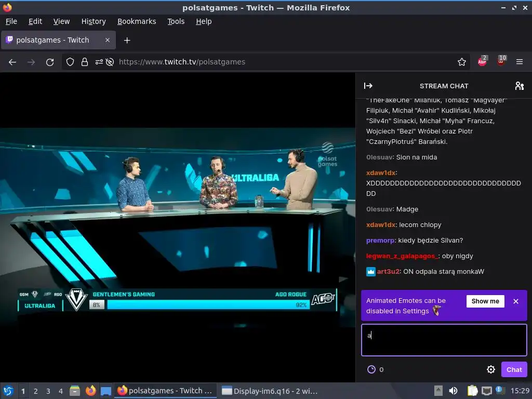Click show desktop icon in taskbar

(106, 391)
